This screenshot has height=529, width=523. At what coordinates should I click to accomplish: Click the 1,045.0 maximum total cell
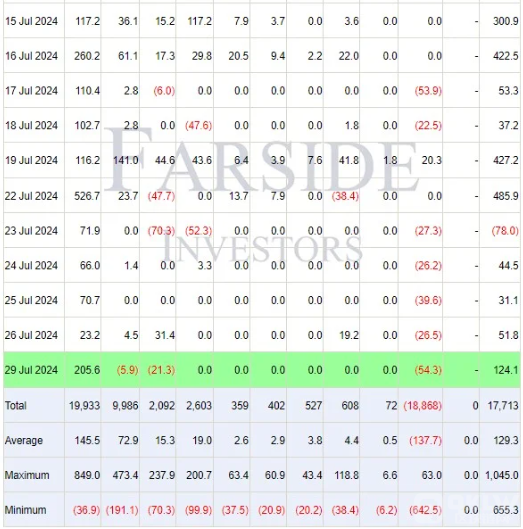tap(502, 475)
